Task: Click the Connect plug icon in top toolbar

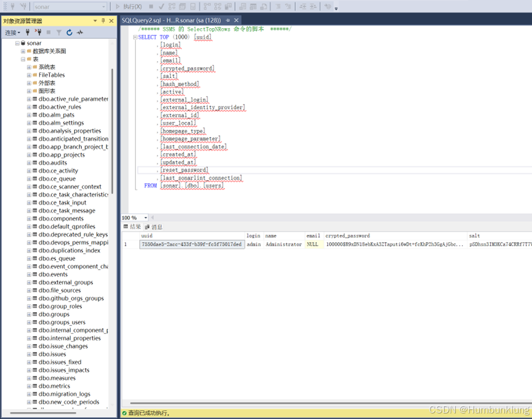Action: pos(12,6)
